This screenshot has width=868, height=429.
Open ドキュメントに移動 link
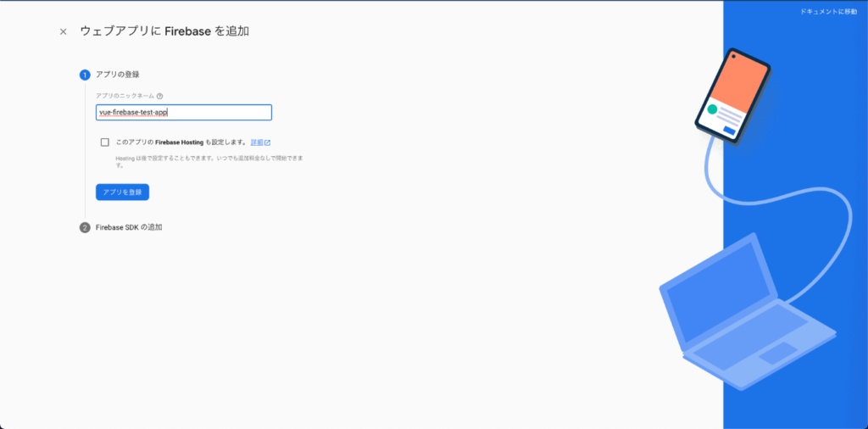[x=828, y=12]
